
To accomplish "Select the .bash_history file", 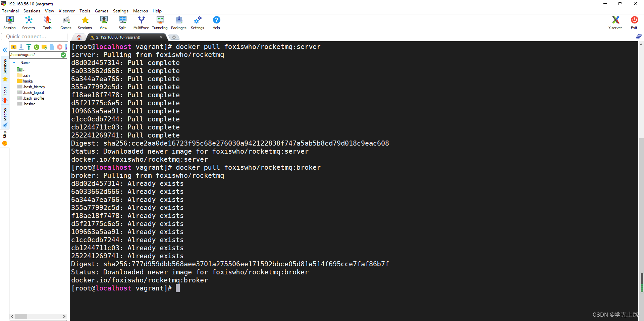I will coord(31,87).
